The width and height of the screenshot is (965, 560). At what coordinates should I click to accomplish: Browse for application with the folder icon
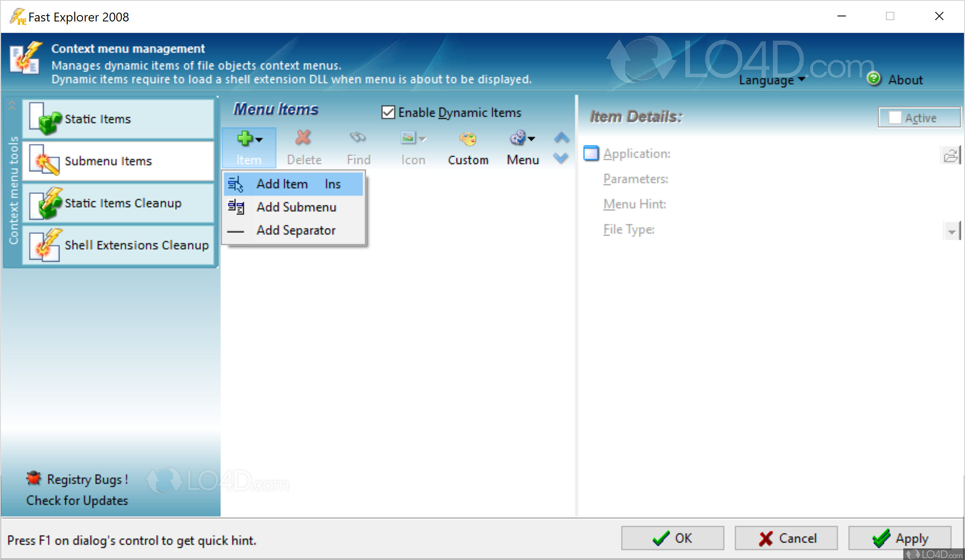pyautogui.click(x=951, y=155)
